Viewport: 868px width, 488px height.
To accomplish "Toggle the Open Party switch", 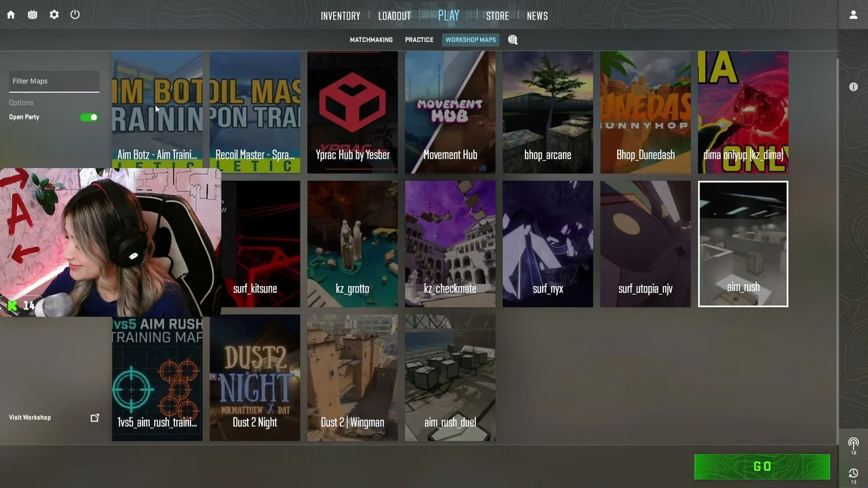I will click(89, 117).
